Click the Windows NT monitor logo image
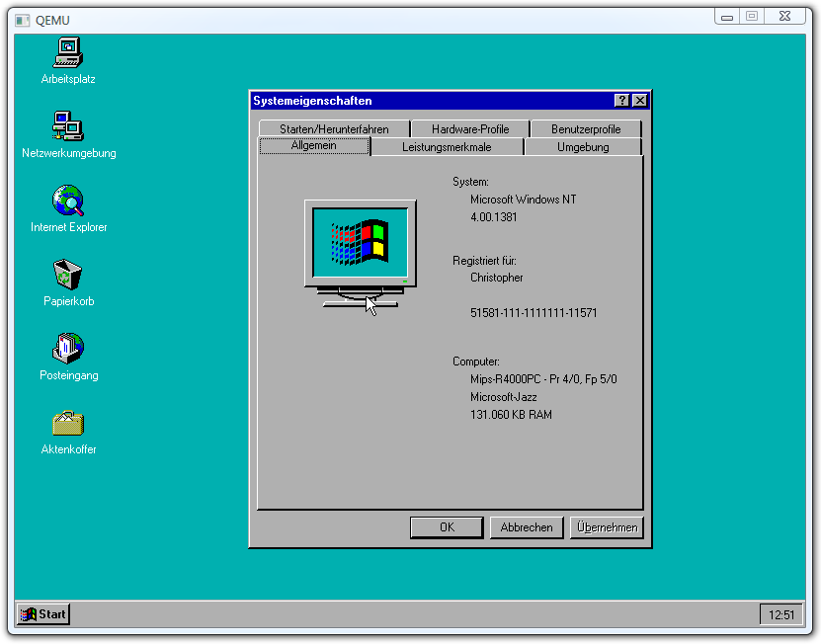Screen dimensions: 821x644 tap(360, 253)
